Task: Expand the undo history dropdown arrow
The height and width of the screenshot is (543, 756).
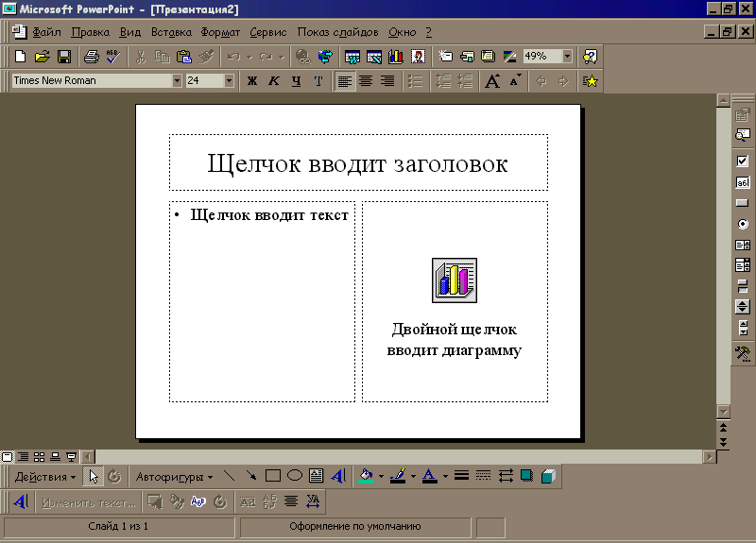Action: 249,57
